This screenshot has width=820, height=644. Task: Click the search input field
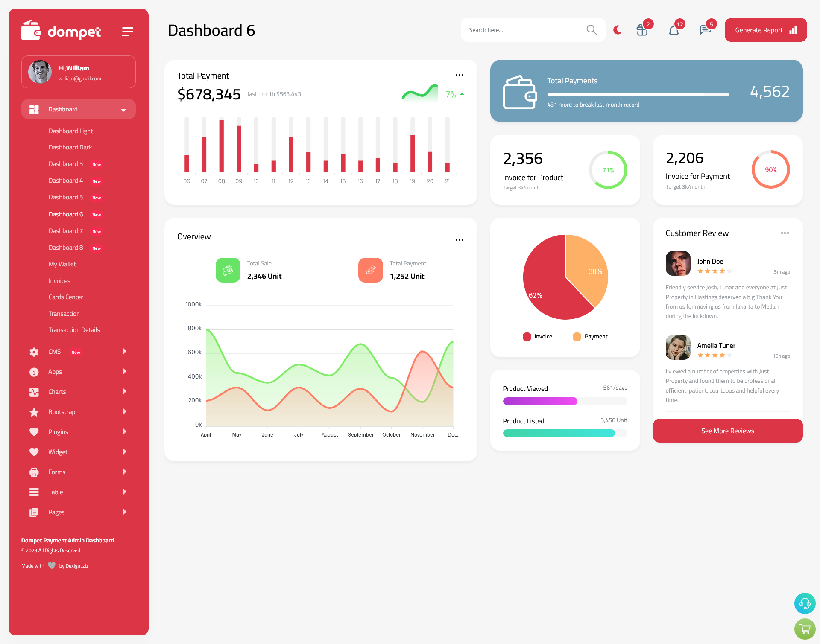[x=527, y=30]
